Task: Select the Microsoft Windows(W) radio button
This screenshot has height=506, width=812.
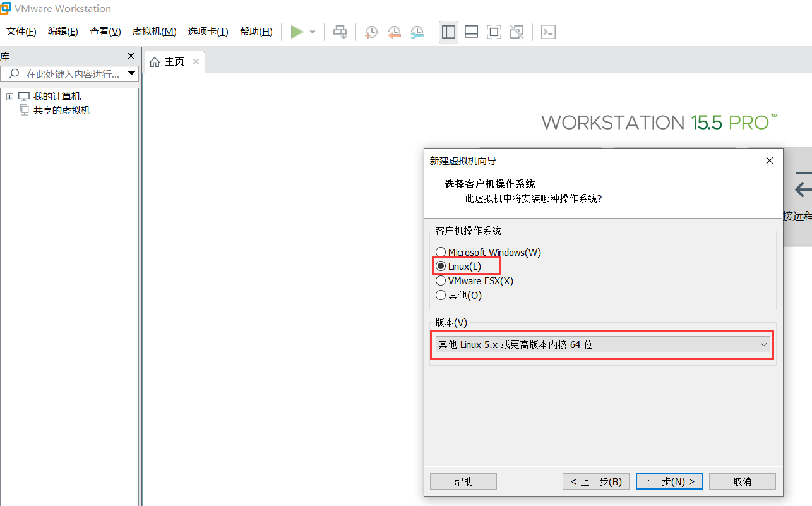Action: tap(441, 252)
